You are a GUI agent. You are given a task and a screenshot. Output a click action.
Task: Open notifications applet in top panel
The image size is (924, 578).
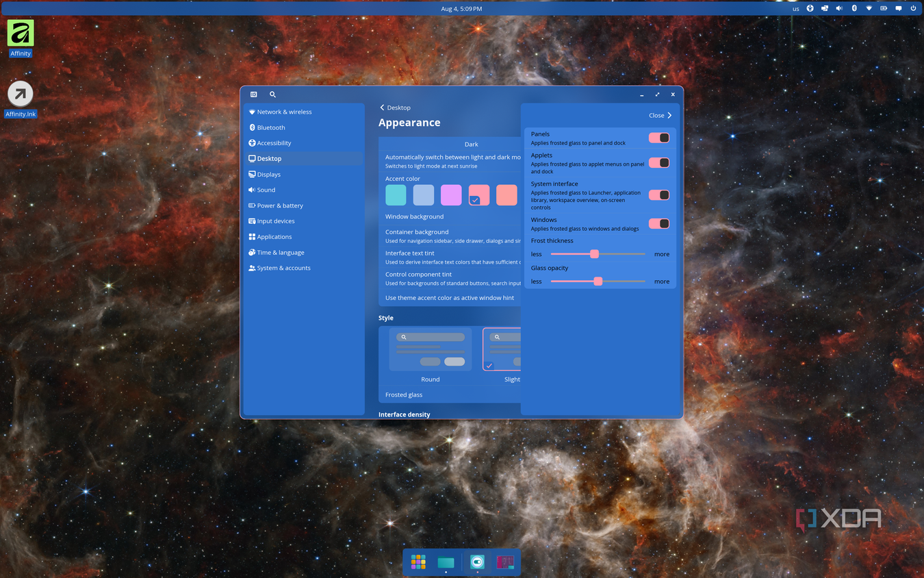[899, 8]
